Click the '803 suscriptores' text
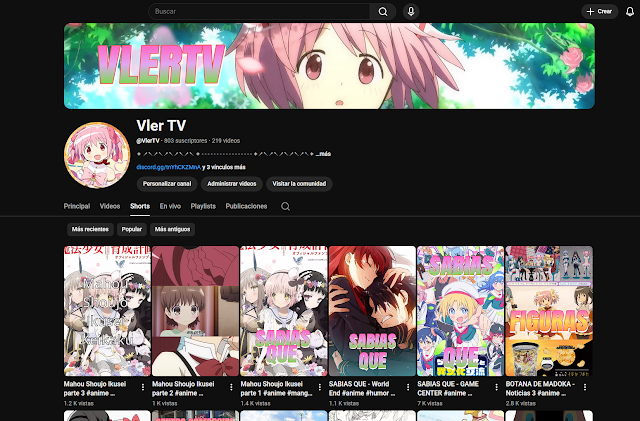Screen dimensions: 640x421 (x=185, y=140)
